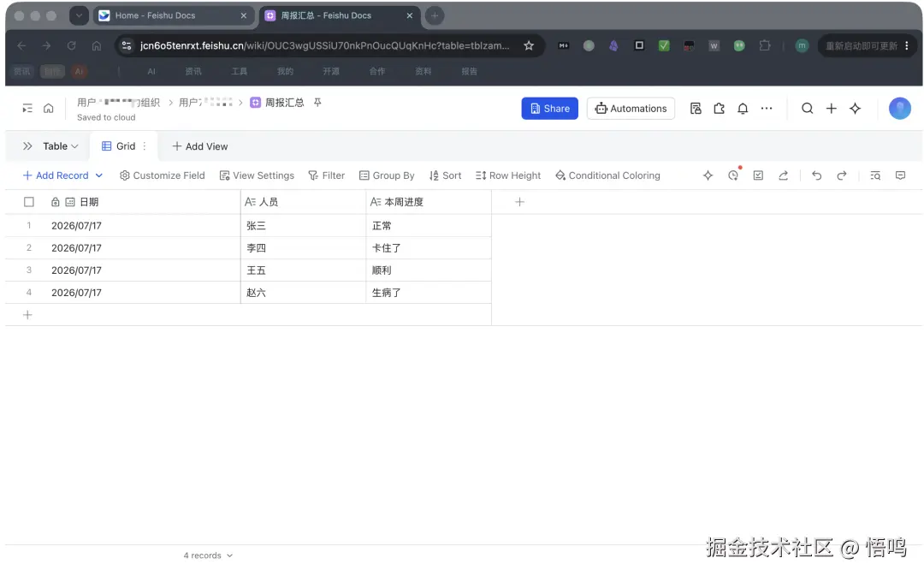
Task: Open the 4 records summary dropdown
Action: (208, 555)
